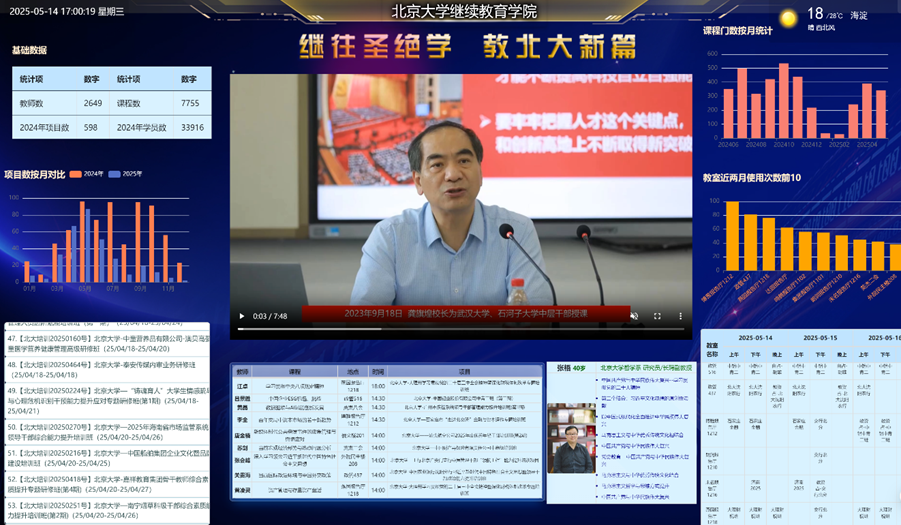Click the sun weather icon
Image resolution: width=901 pixels, height=525 pixels.
[788, 18]
